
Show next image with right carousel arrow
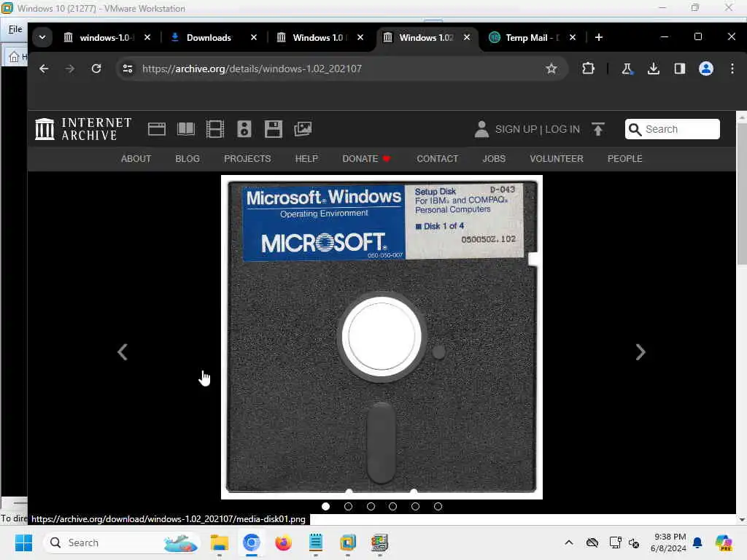pos(640,352)
